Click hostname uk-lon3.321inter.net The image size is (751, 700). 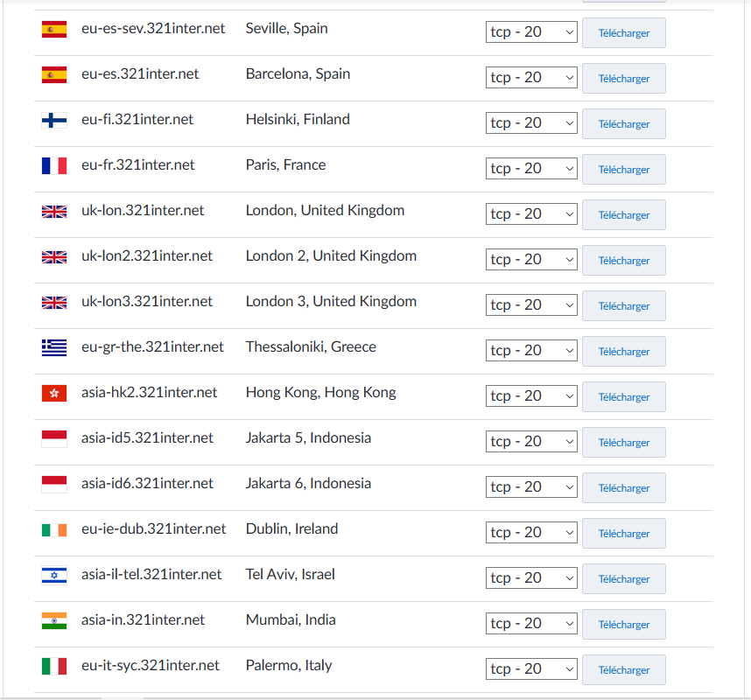[x=147, y=302]
